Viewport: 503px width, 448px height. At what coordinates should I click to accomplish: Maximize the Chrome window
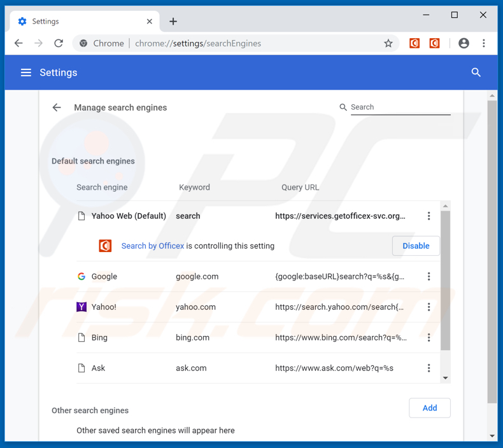454,15
